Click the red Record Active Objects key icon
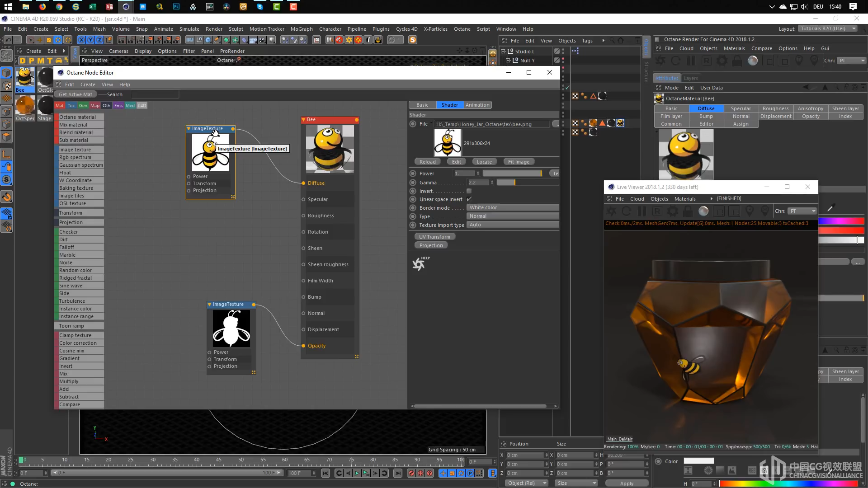Screen dimensions: 868x488 click(411, 473)
